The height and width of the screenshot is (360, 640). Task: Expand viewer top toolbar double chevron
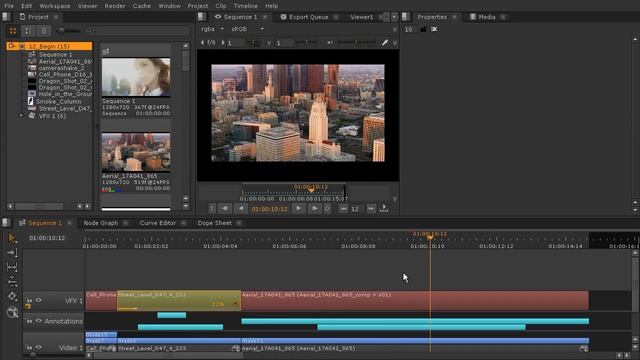point(395,30)
